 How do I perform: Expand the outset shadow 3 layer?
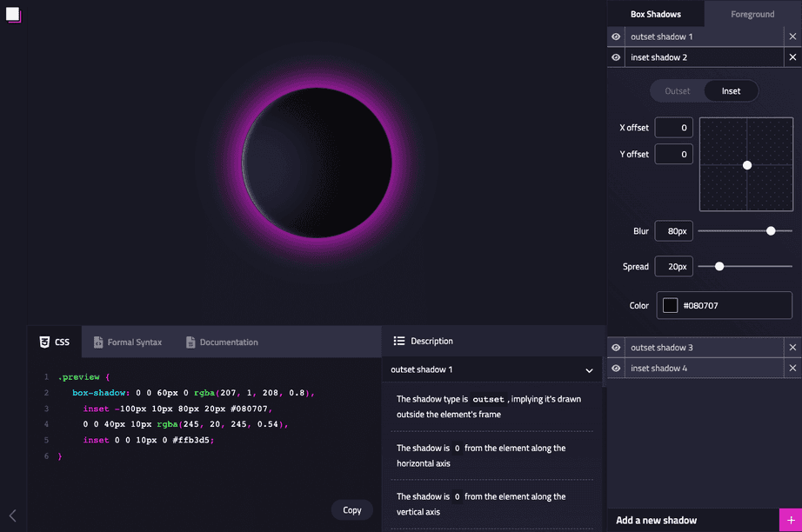tap(705, 348)
